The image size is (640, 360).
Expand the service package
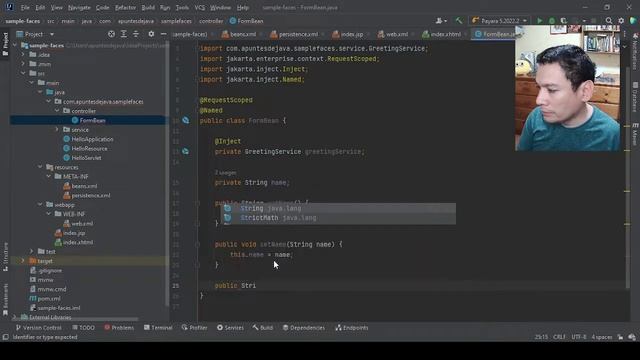57,129
